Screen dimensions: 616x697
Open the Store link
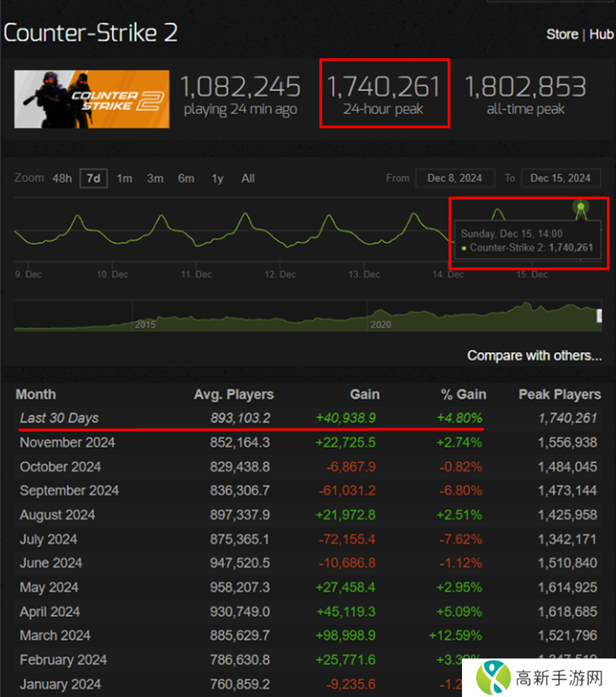tap(561, 35)
